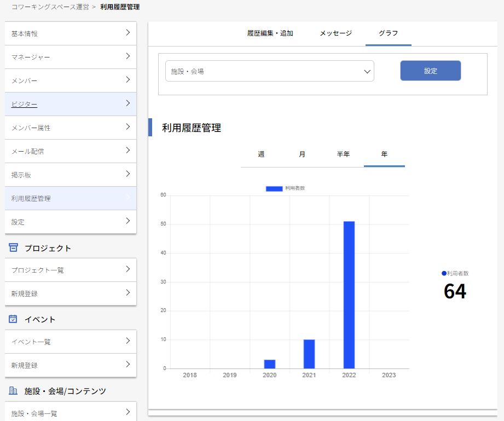This screenshot has height=421, width=504.
Task: Click the イベント calendar icon in sidebar
Action: pyautogui.click(x=14, y=318)
